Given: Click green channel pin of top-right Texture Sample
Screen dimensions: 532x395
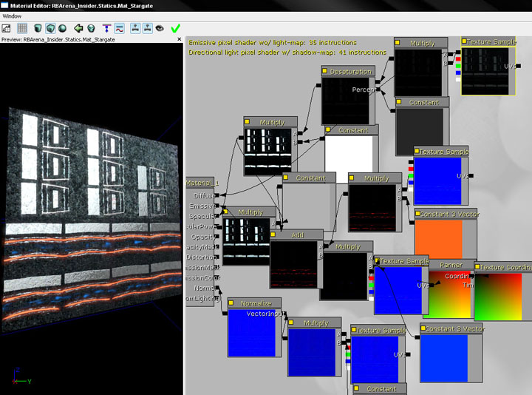Looking at the screenshot, I should click(x=458, y=66).
